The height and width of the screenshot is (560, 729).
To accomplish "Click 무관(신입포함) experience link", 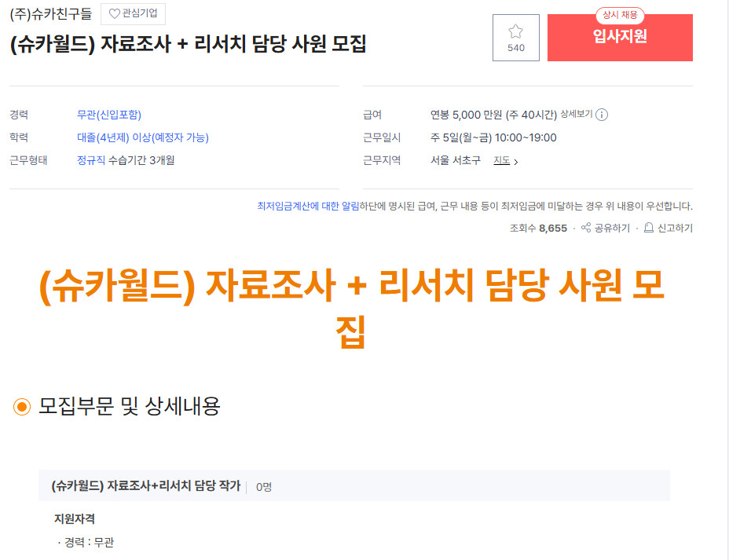I will tap(108, 115).
